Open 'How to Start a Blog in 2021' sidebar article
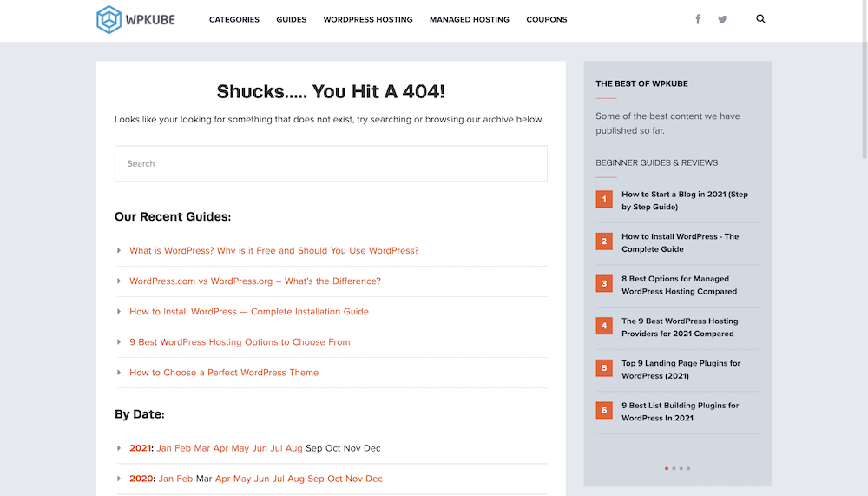The height and width of the screenshot is (496, 868). click(x=685, y=201)
